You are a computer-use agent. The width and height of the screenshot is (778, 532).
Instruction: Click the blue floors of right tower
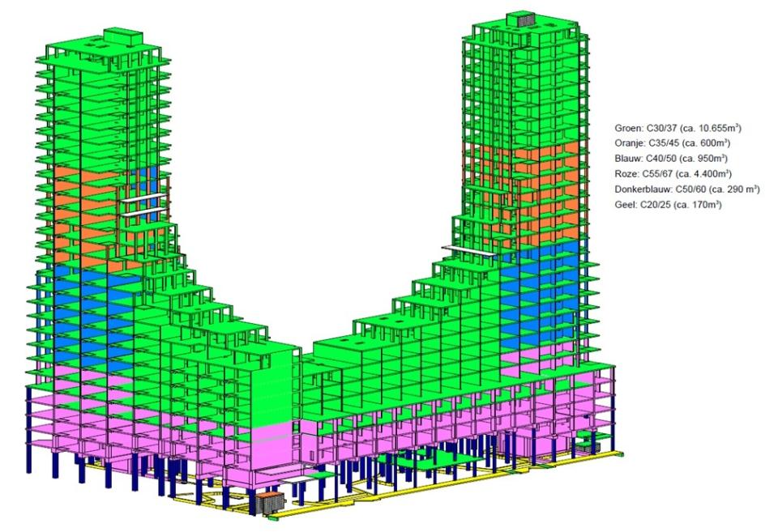541,295
